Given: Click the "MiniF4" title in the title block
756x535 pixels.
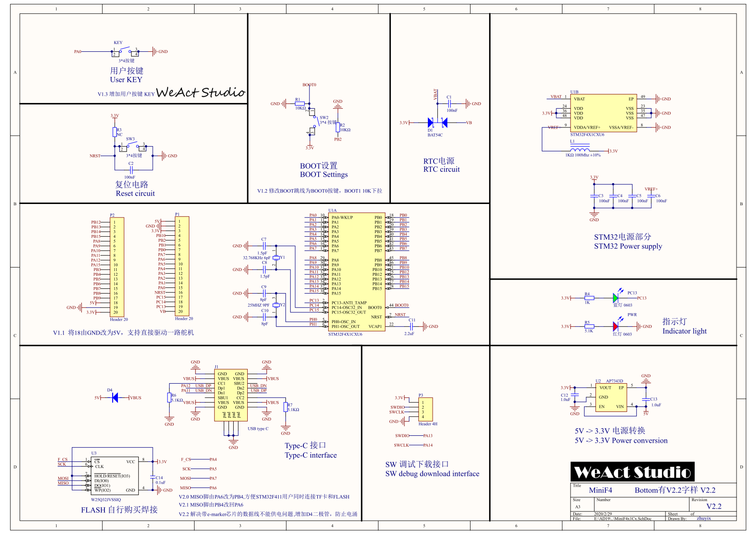Looking at the screenshot, I should (600, 490).
